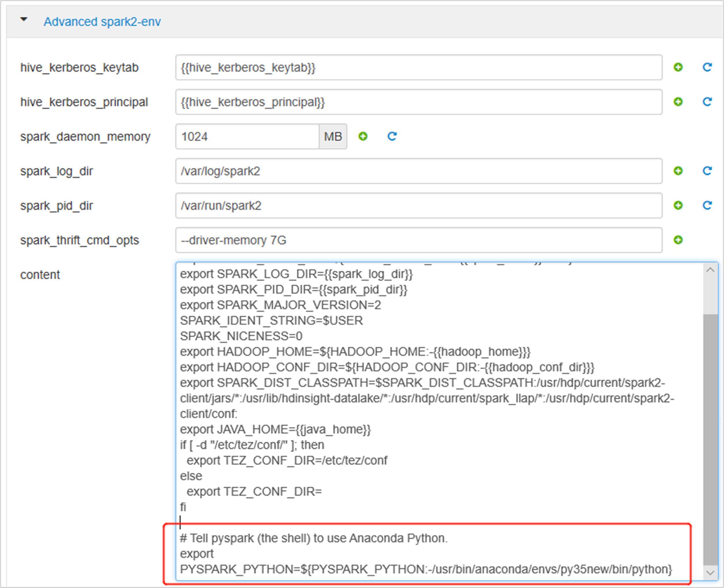
Task: Undo changes to spark_pid_dir
Action: click(707, 206)
